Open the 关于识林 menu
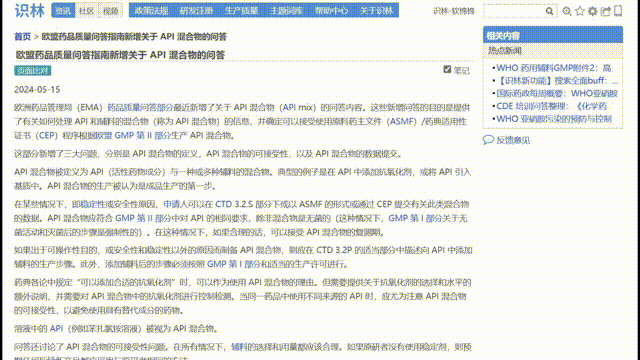The image size is (640, 360). (376, 11)
